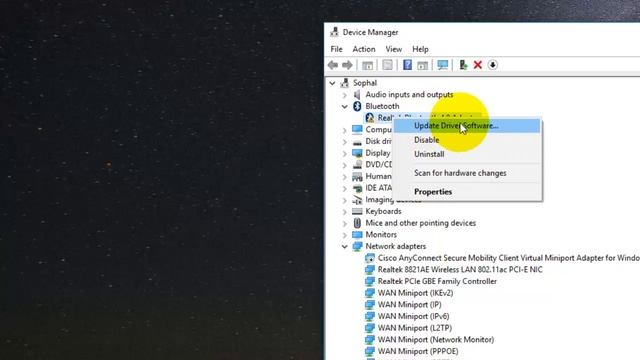Click the WAN Miniport (PPPOE) adapter icon

tap(370, 351)
